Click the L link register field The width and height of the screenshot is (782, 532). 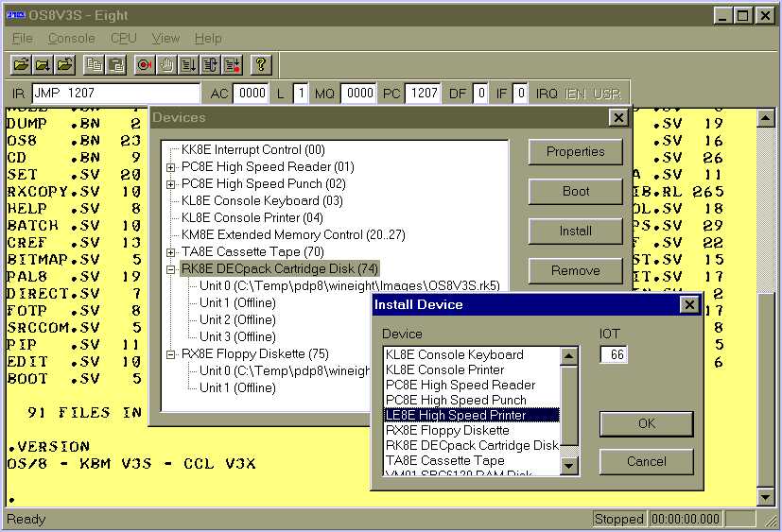tap(300, 94)
